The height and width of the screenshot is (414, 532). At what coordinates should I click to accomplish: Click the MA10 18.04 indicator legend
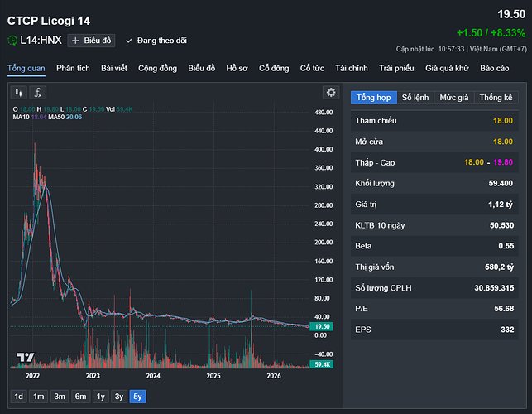30,117
